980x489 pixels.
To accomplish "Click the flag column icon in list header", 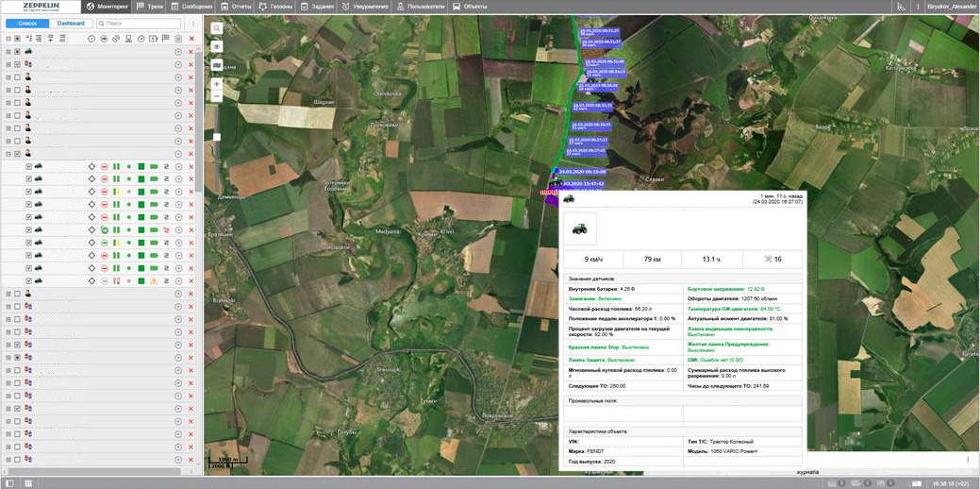I will (166, 39).
